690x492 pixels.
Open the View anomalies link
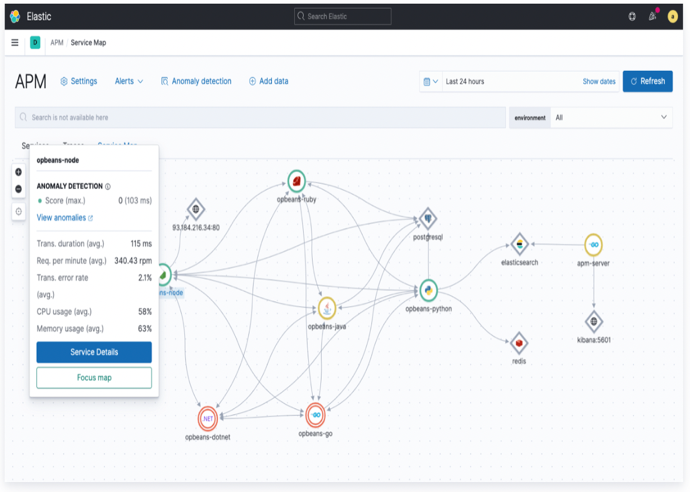click(x=64, y=218)
